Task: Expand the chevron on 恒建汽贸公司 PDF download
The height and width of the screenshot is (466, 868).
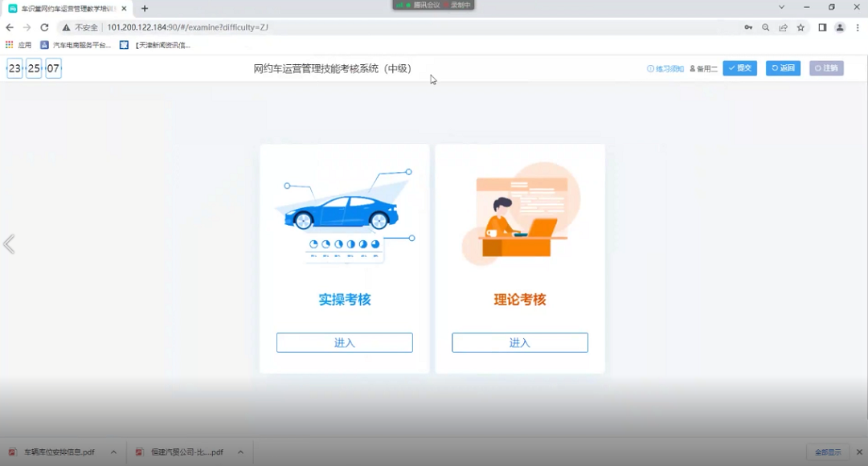Action: (x=240, y=452)
